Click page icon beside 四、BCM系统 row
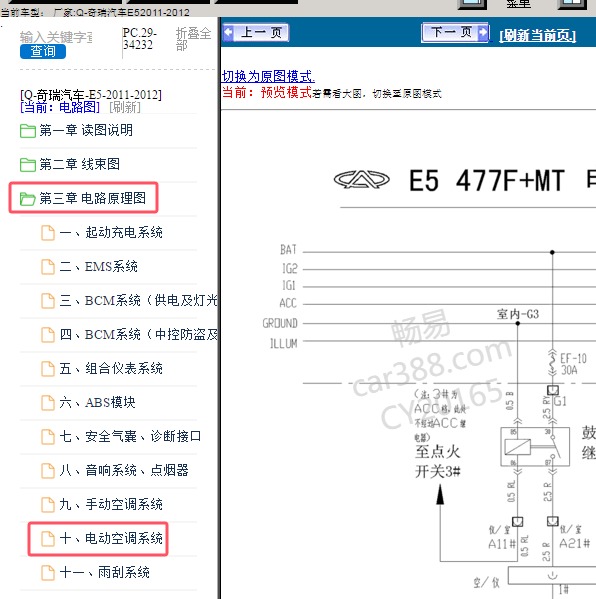596x599 pixels. (48, 335)
